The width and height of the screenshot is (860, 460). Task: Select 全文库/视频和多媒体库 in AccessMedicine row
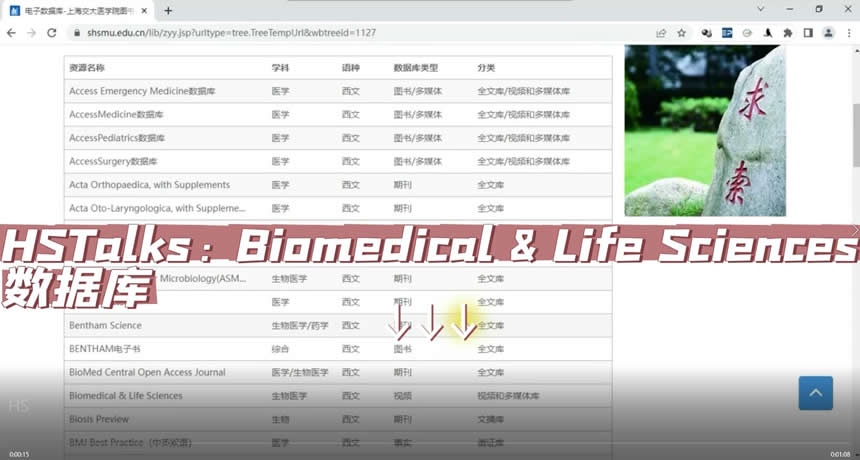tap(523, 115)
